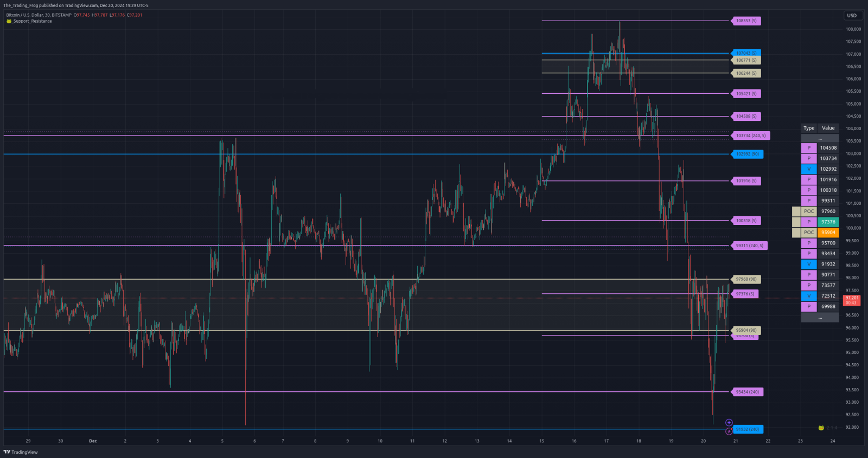The height and width of the screenshot is (458, 868).
Task: Click the Bitcoin / U.S. Dollar symbol title
Action: (x=39, y=15)
